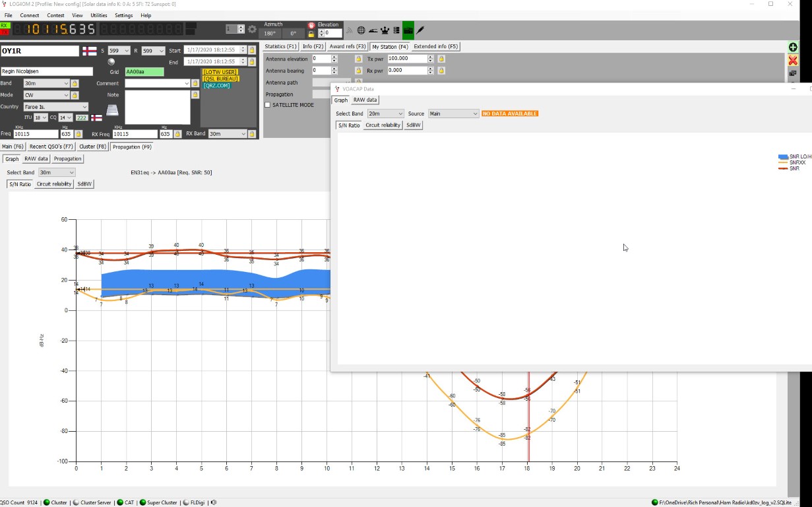
Task: Open the S report dropdown
Action: coord(119,51)
